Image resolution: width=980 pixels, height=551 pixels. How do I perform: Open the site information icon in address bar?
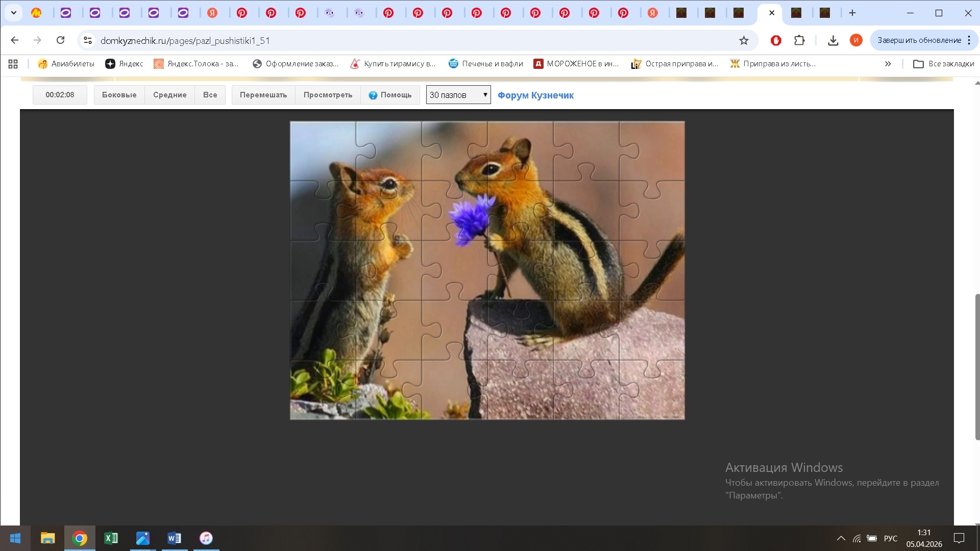point(88,40)
